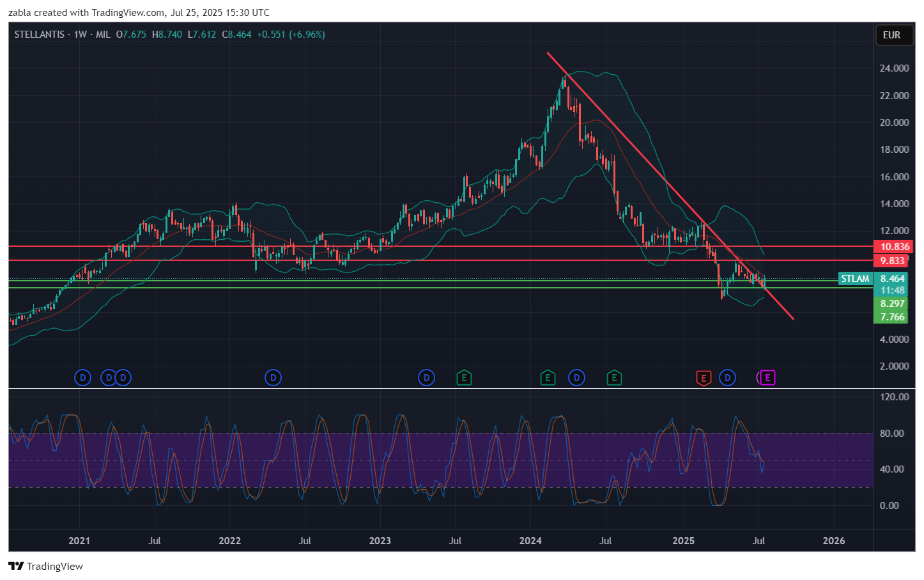Select the 10.836 red horizontal line

(441, 246)
